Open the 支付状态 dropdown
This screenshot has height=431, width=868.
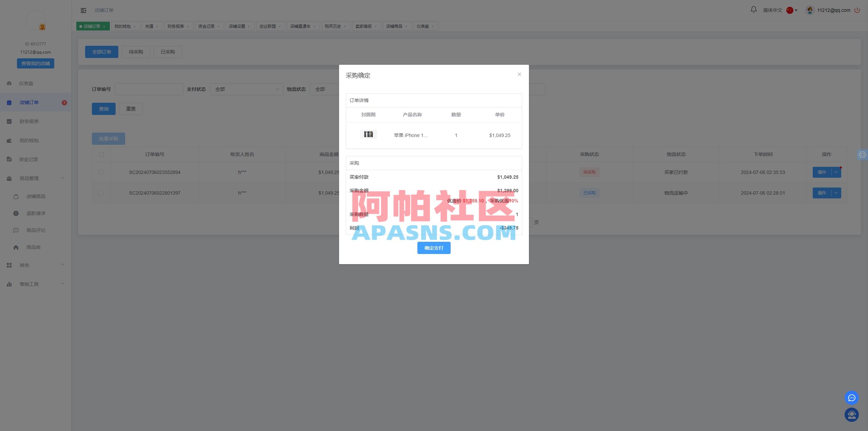(246, 89)
